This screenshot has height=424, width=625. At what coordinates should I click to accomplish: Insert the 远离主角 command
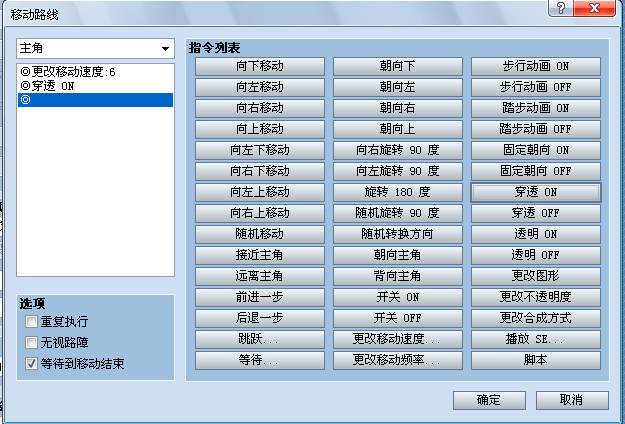click(260, 276)
